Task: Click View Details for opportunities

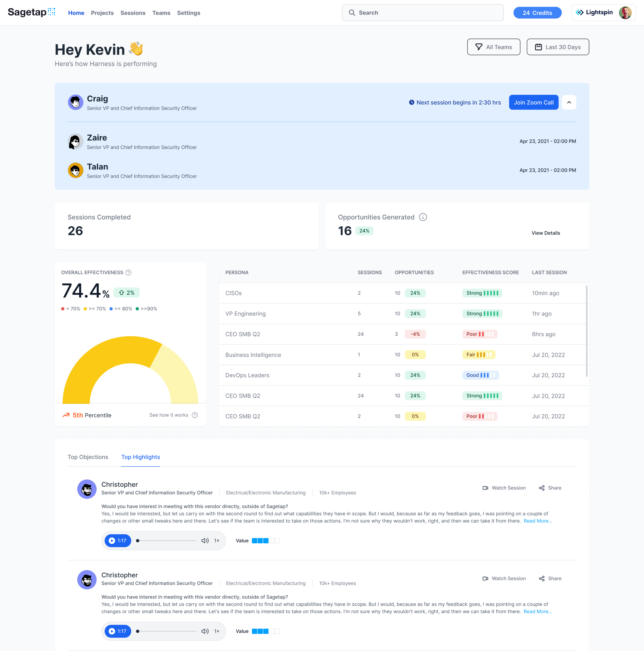Action: click(x=545, y=233)
